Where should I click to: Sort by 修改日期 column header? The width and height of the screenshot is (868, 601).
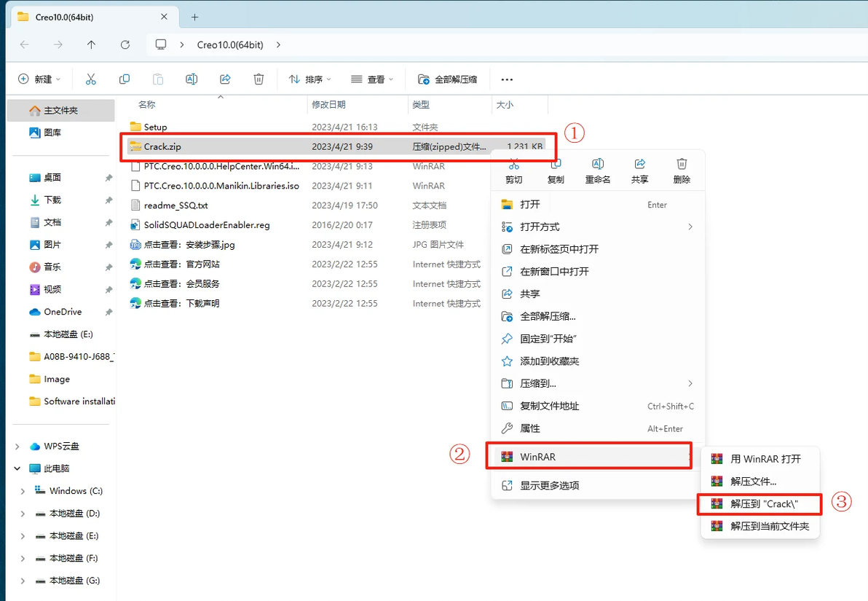tap(358, 104)
